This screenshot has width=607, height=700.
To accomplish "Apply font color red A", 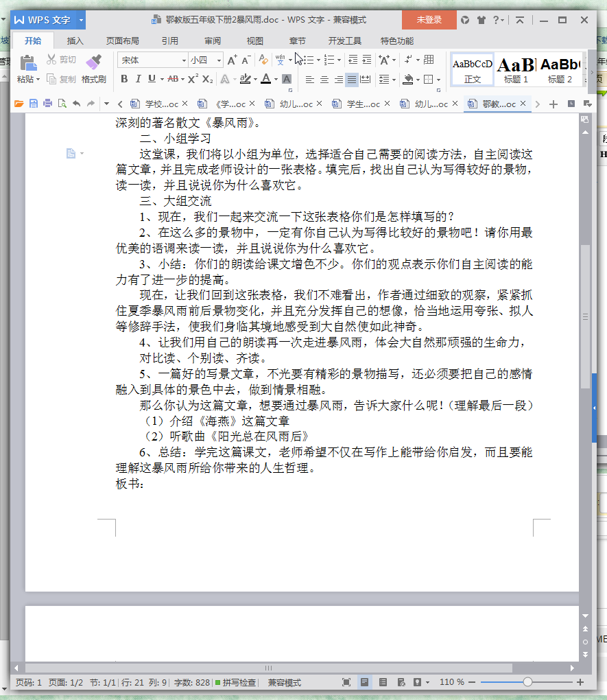I will point(266,79).
